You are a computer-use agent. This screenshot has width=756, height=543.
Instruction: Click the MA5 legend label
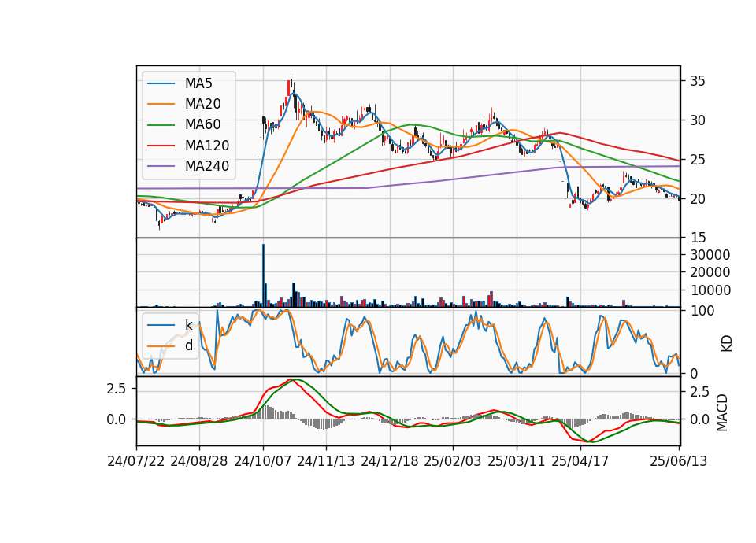click(198, 83)
